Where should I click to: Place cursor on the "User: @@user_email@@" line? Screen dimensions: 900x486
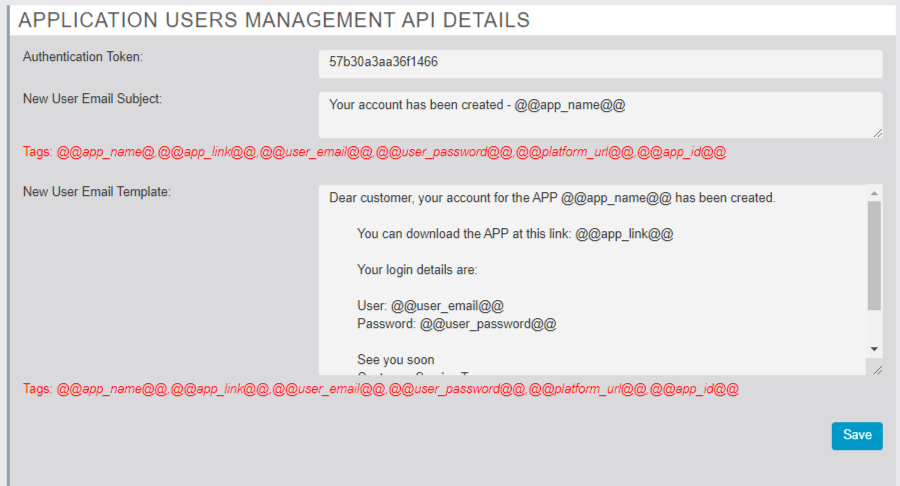click(x=430, y=305)
